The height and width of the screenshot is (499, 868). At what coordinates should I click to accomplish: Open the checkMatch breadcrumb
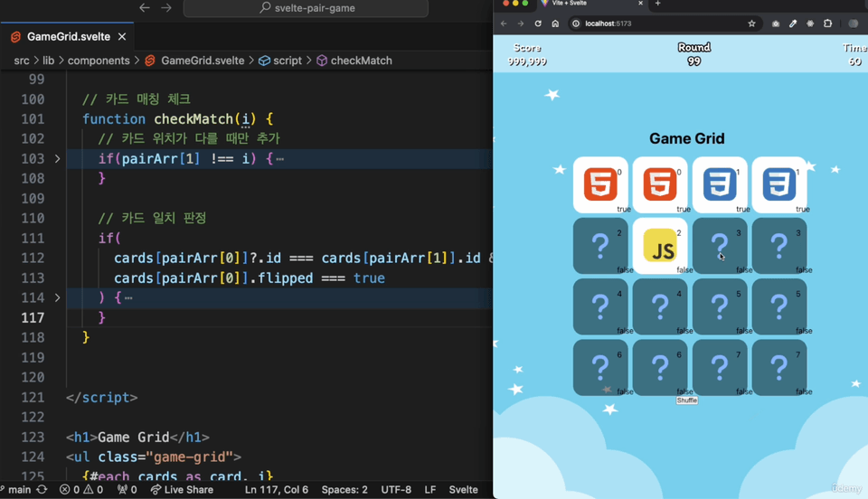click(354, 61)
